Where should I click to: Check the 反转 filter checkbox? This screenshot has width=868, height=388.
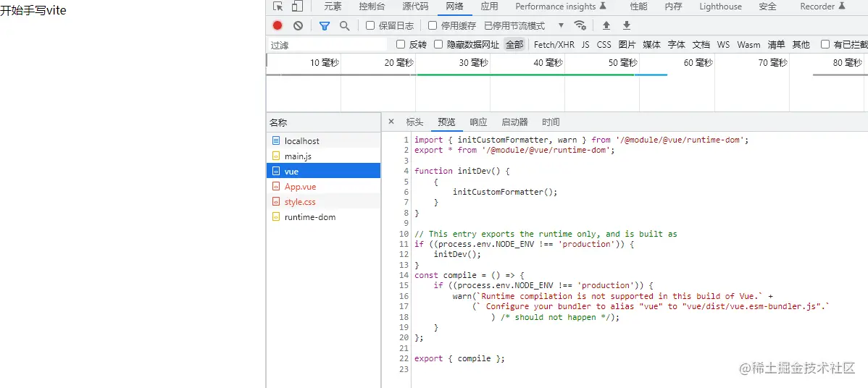[401, 44]
